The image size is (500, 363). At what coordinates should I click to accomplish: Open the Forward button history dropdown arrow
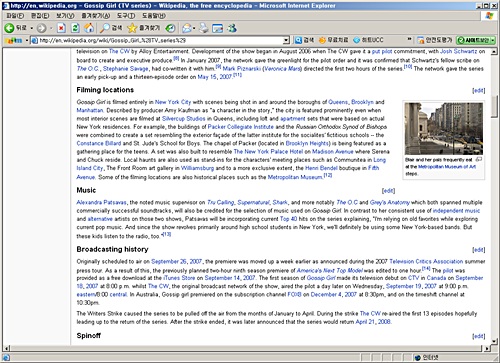tap(51, 28)
